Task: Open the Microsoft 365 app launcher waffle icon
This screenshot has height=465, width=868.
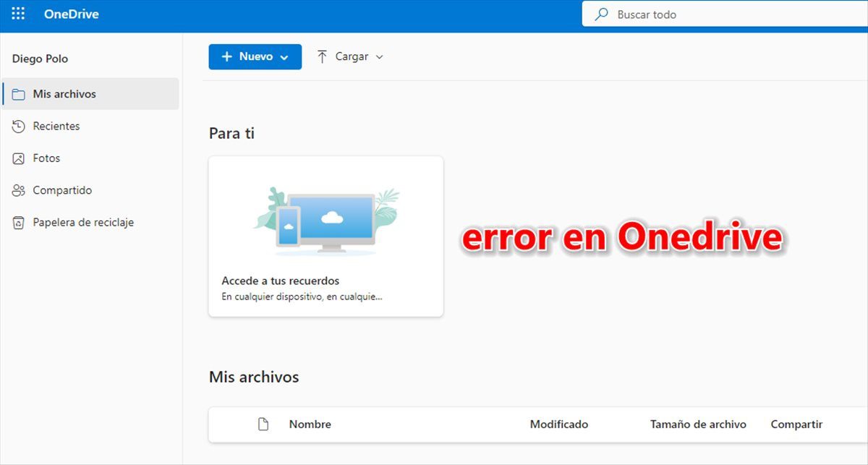Action: [17, 13]
